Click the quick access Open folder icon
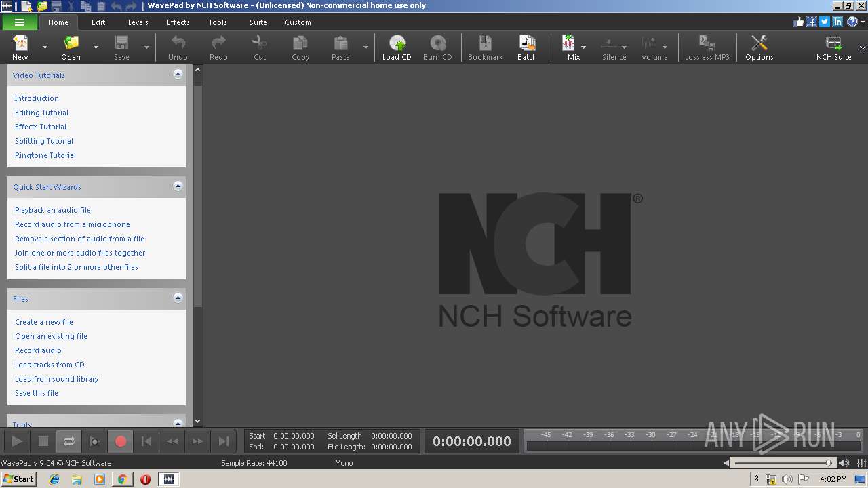 42,6
